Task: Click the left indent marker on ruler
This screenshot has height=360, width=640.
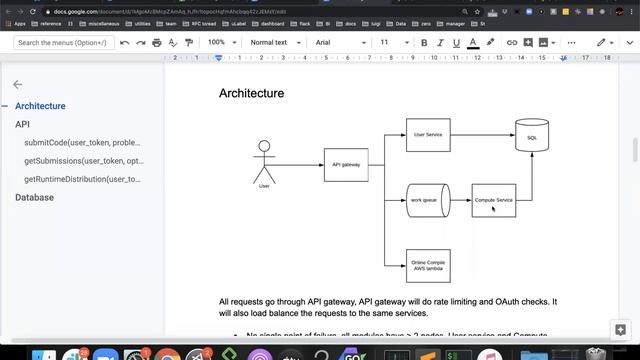Action: [219, 58]
